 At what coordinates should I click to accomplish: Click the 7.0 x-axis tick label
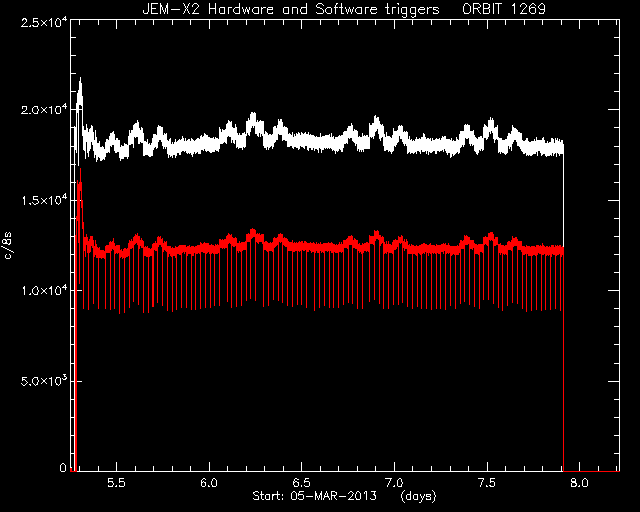[x=394, y=483]
